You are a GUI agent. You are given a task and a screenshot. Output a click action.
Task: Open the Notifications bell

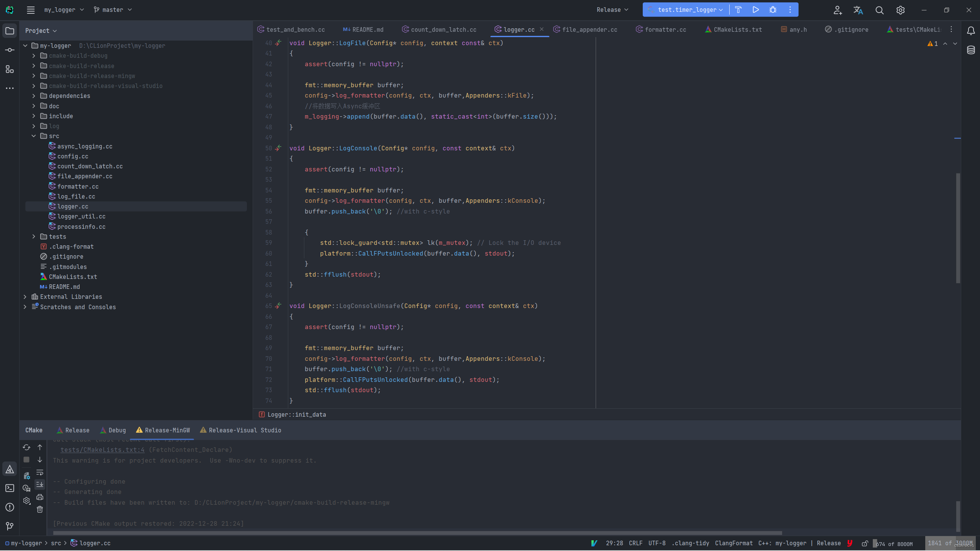(971, 31)
